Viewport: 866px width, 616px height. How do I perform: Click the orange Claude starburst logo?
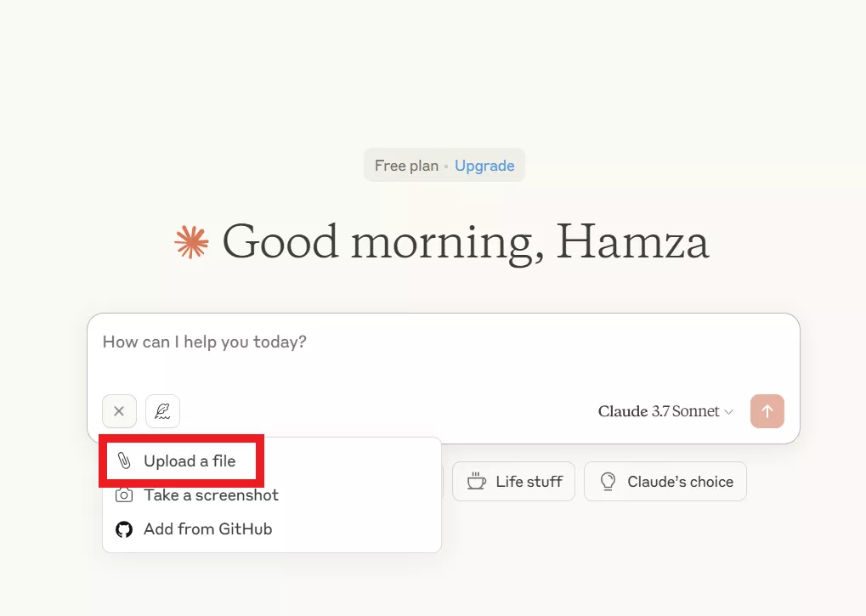191,242
